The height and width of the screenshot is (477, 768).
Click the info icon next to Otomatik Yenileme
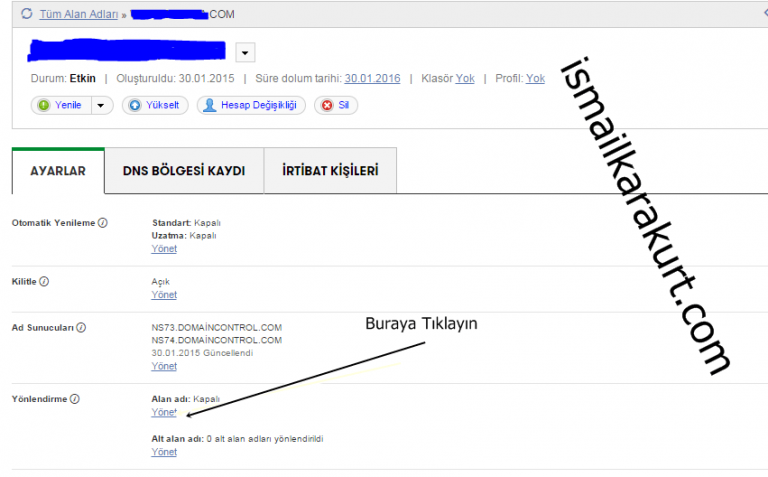click(x=103, y=222)
